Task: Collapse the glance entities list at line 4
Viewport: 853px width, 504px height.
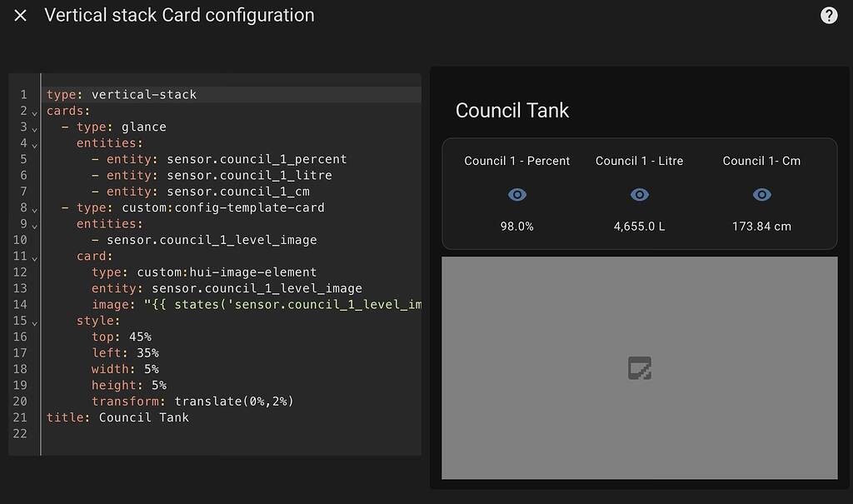Action: (33, 143)
